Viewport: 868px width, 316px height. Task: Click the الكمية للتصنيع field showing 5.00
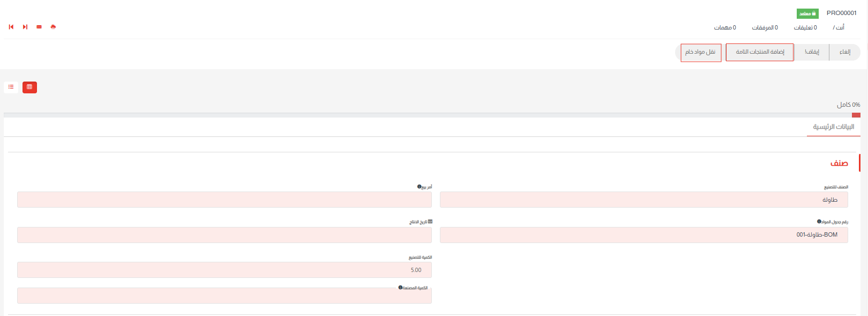tap(225, 270)
